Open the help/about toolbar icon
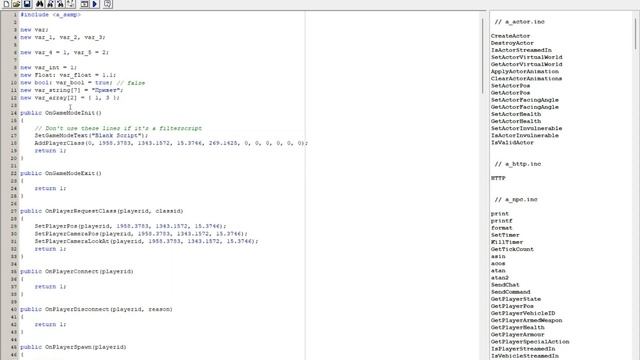This screenshot has width=640, height=360. [x=107, y=4]
